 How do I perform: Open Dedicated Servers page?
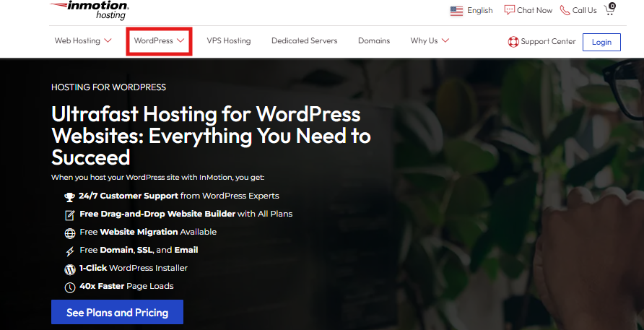click(x=305, y=40)
